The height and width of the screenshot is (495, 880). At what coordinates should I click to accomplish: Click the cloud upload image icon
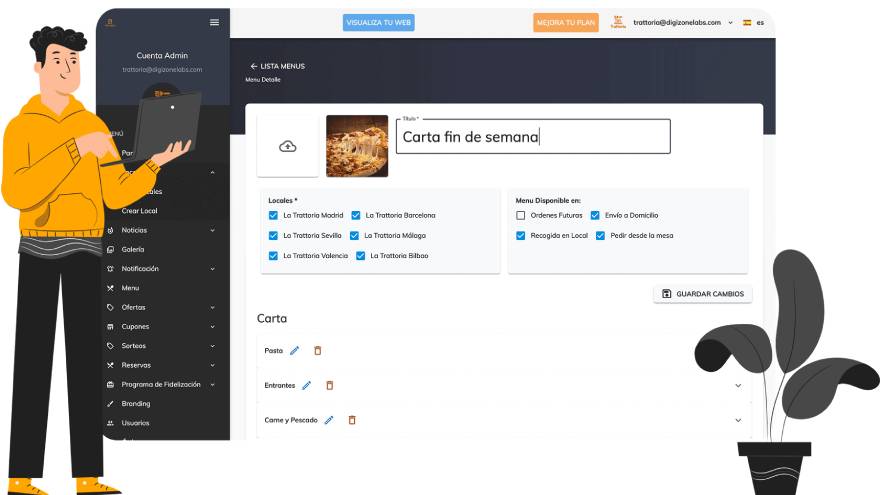point(288,147)
